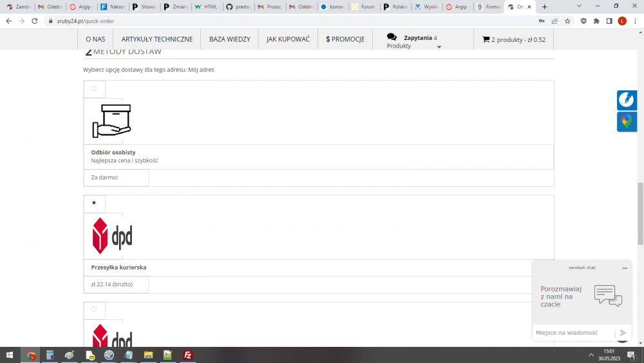Open BAZA WIEDZY menu item

point(230,39)
